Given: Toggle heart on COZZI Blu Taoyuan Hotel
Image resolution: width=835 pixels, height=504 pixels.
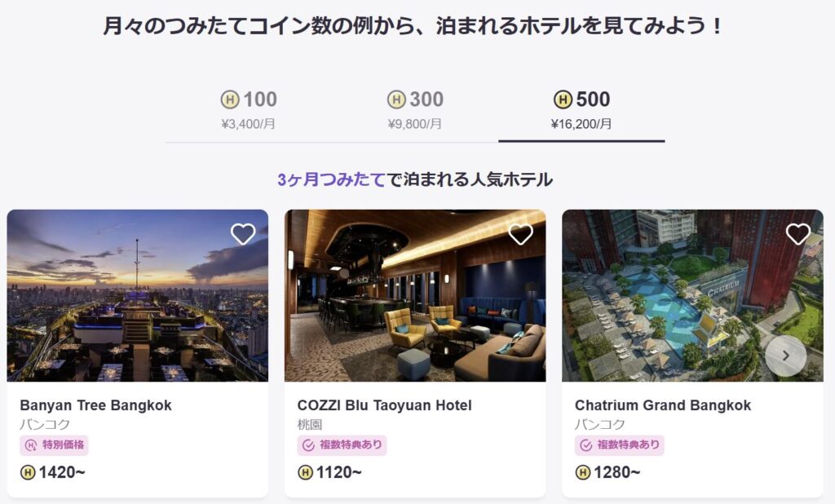Looking at the screenshot, I should click(x=520, y=234).
